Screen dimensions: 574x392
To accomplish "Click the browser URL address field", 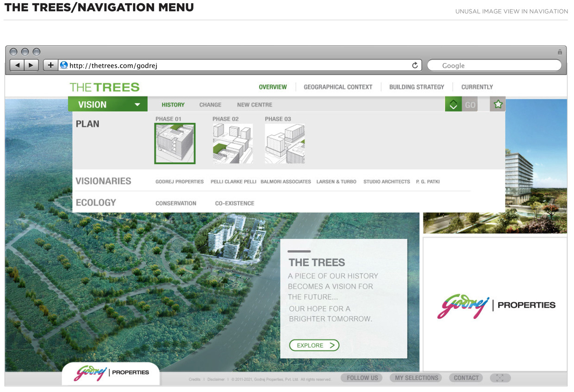I will coord(240,65).
